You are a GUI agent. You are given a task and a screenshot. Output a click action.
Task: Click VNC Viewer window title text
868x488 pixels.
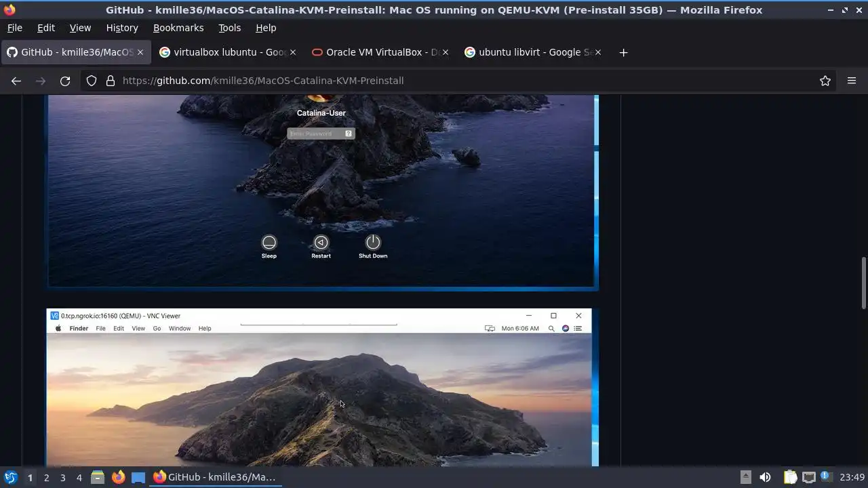pos(121,316)
